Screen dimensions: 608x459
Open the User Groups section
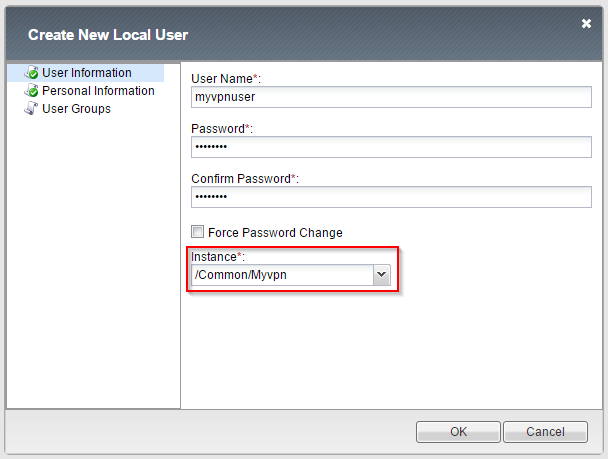click(x=76, y=109)
